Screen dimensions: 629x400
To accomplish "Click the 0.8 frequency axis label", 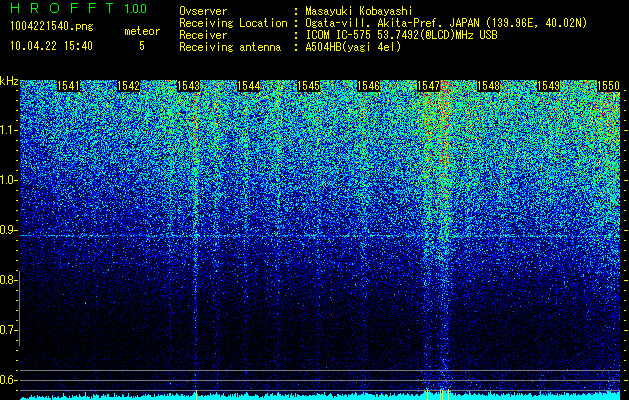I will pos(8,280).
